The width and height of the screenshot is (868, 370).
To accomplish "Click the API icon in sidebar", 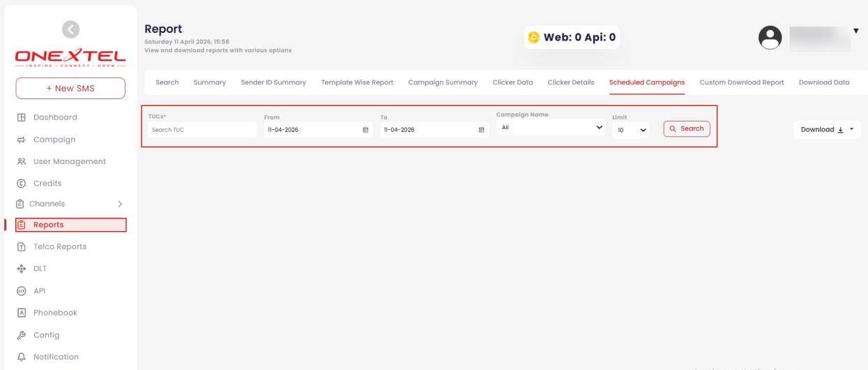I will [x=22, y=290].
